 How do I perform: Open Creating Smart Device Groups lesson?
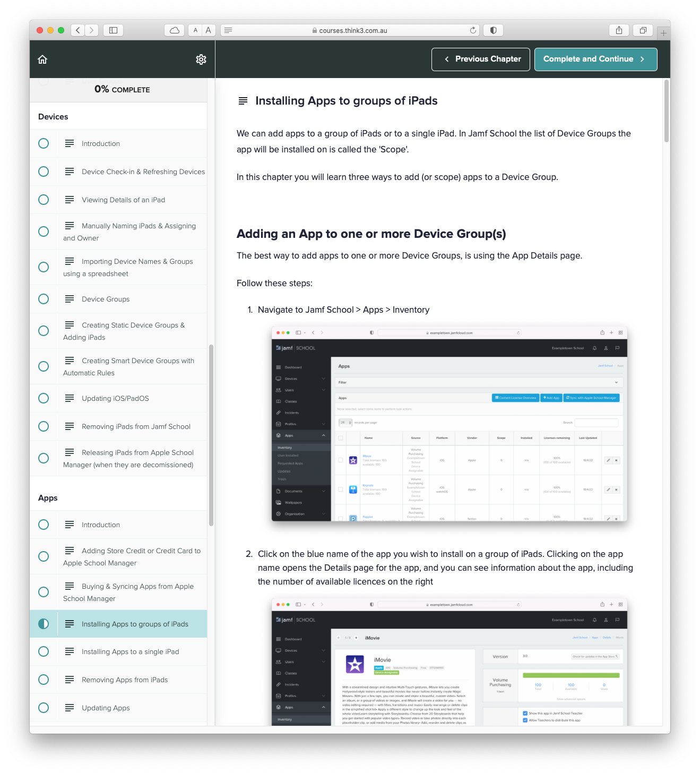pos(118,366)
